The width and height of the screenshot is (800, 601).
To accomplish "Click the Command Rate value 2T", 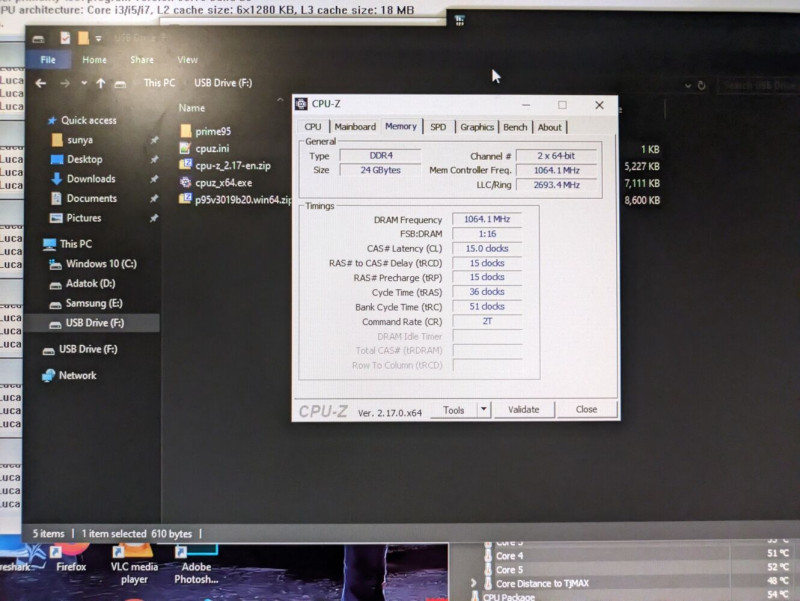I will coord(487,321).
